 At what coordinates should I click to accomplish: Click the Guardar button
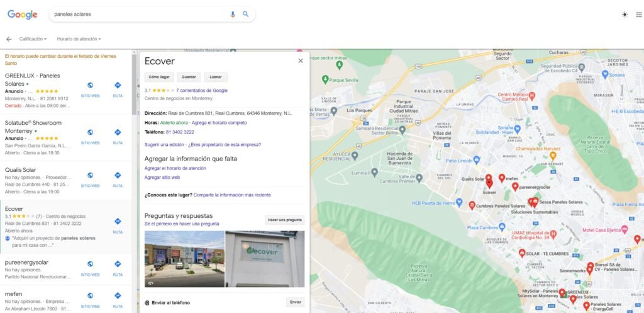tap(189, 77)
